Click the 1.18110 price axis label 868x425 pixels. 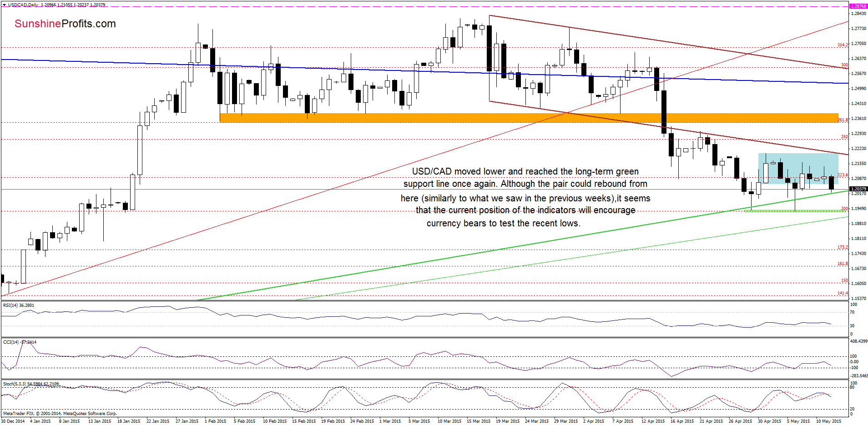point(858,239)
